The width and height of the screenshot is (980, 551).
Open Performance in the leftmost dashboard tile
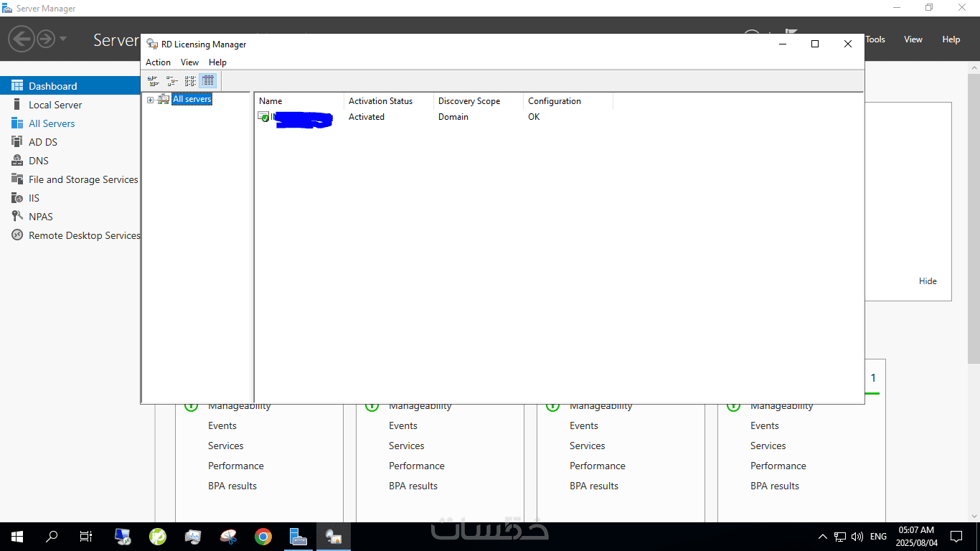point(236,466)
